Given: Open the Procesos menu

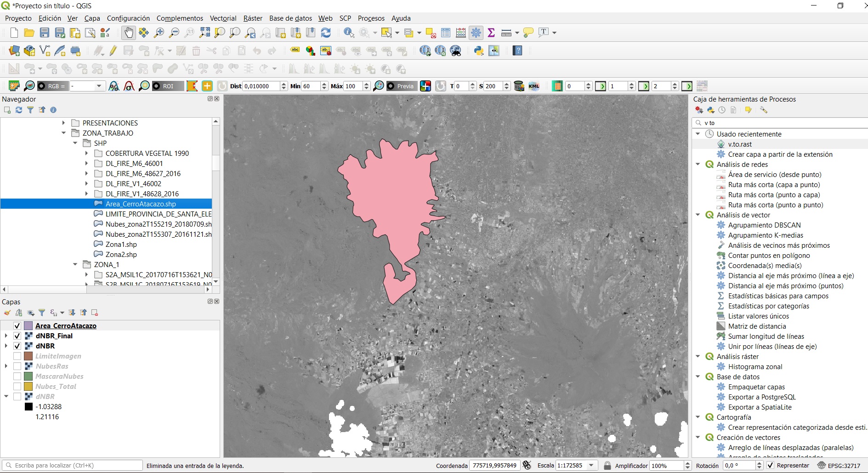Looking at the screenshot, I should (x=371, y=18).
